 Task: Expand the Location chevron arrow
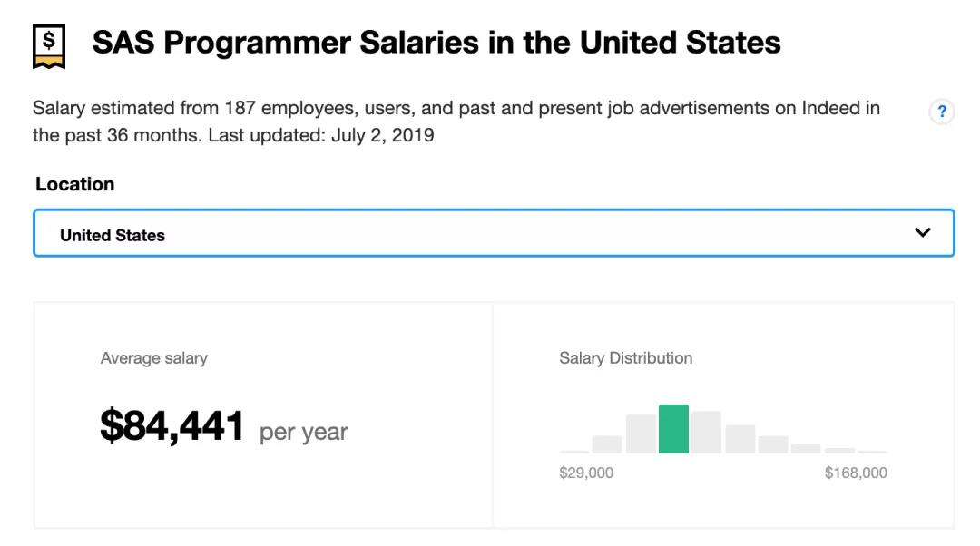coord(923,232)
